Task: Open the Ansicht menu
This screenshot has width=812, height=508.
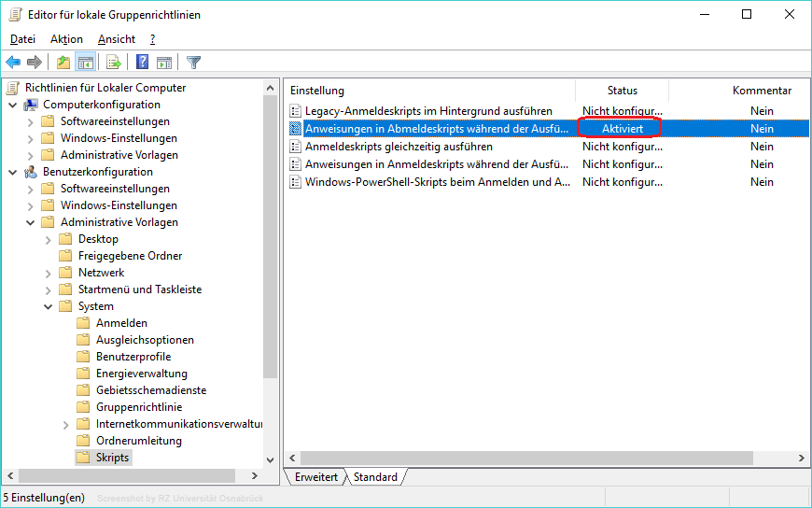Action: pos(116,39)
